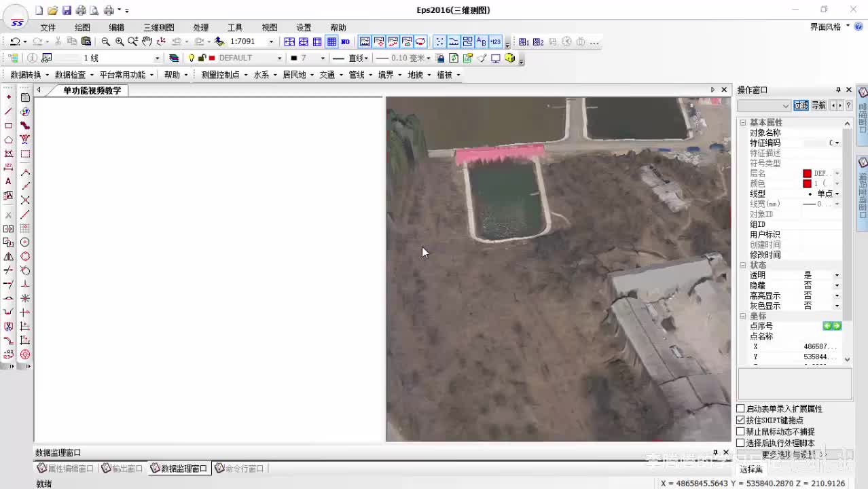Select the draw line tool in left toolbar
The height and width of the screenshot is (489, 868).
pos(8,111)
